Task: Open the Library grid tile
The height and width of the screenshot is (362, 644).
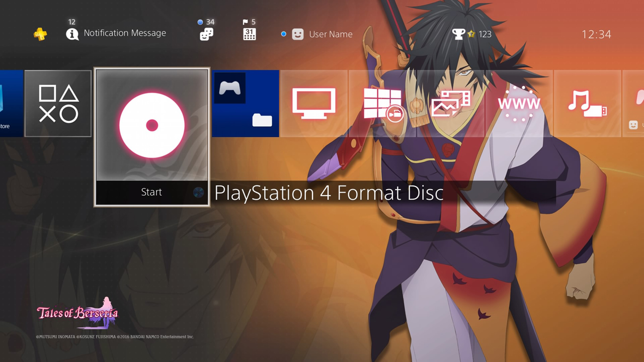Action: (x=382, y=104)
